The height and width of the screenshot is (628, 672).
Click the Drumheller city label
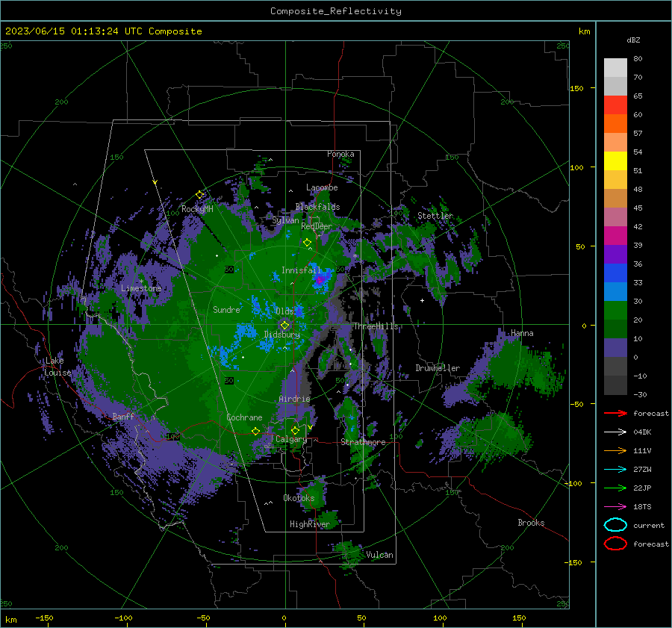pyautogui.click(x=438, y=368)
